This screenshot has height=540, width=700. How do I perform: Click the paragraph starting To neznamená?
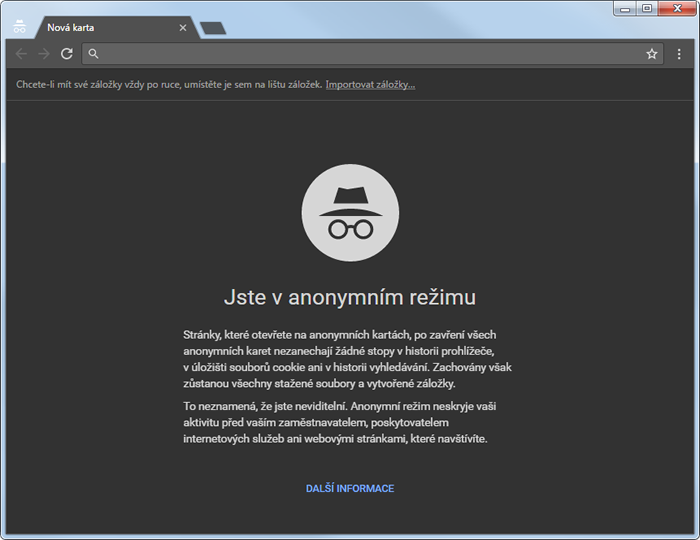pos(340,423)
